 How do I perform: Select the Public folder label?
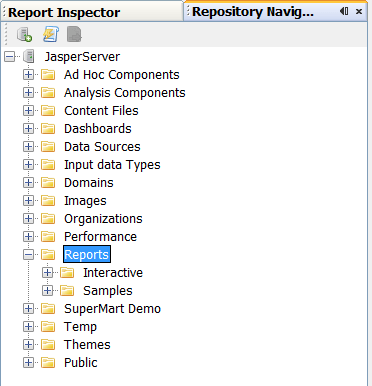[81, 363]
